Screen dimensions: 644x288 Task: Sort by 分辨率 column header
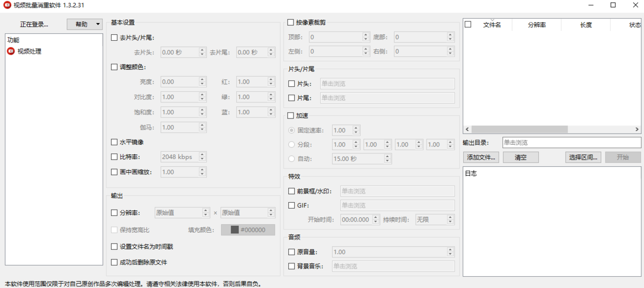(537, 25)
